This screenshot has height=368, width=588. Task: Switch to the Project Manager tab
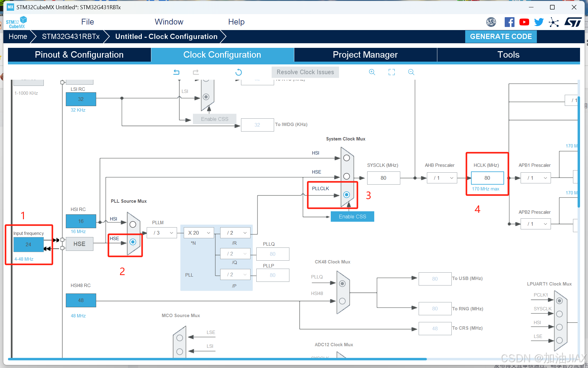(x=365, y=55)
